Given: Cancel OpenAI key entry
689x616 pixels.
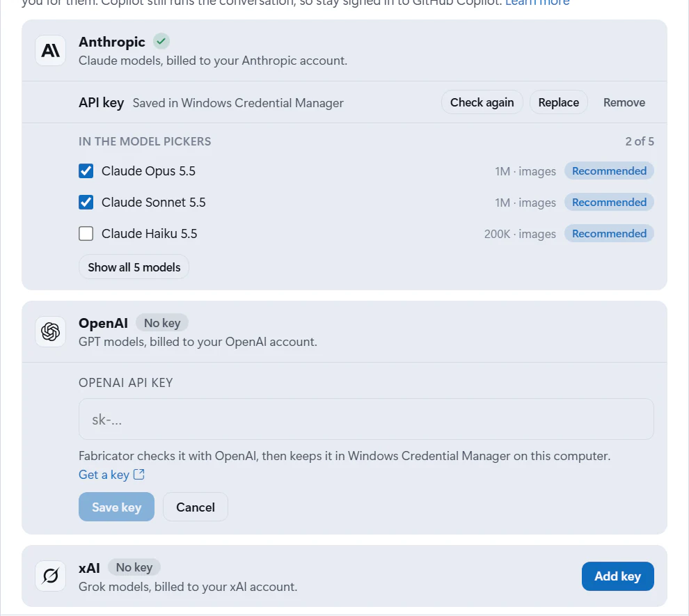Looking at the screenshot, I should 196,507.
